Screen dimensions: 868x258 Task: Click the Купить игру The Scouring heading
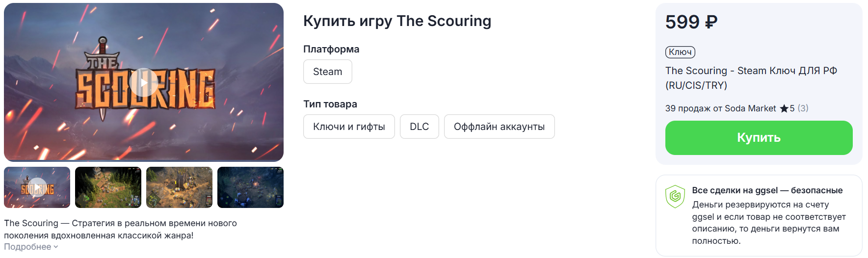pos(397,21)
